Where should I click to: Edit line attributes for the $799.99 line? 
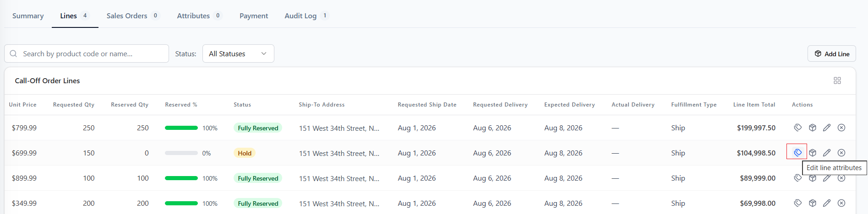[x=797, y=128]
